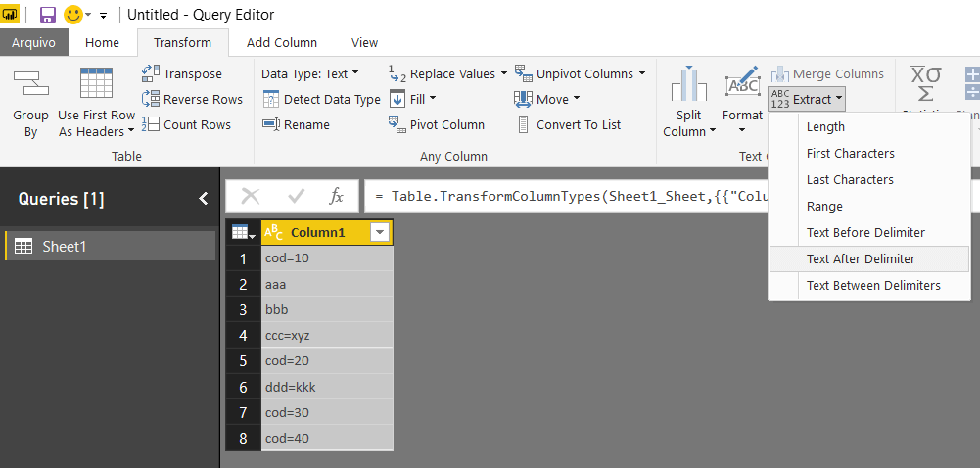Select row number 8 header

pyautogui.click(x=243, y=438)
